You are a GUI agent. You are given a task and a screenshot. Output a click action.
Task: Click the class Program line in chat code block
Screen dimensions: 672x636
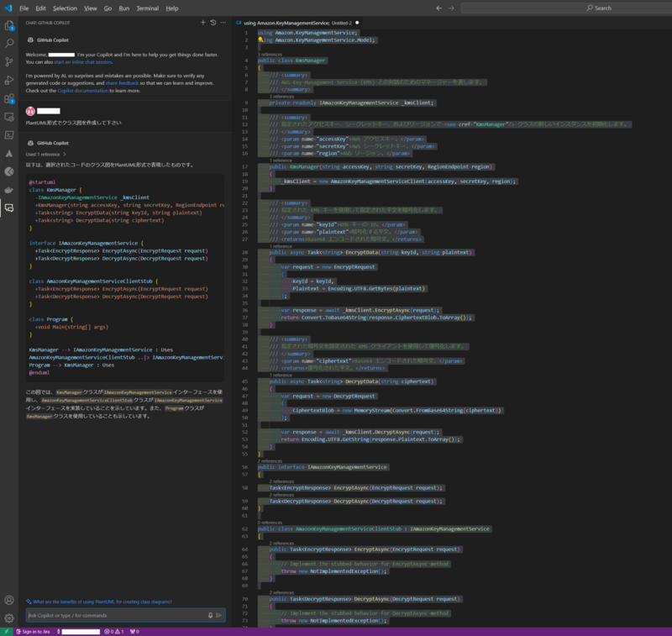click(51, 319)
